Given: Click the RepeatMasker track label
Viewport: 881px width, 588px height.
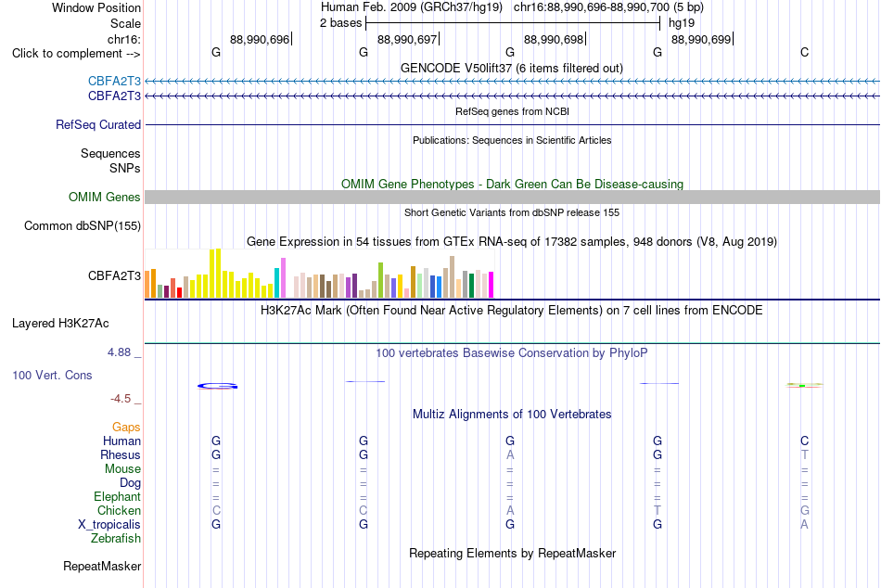Looking at the screenshot, I should tap(102, 566).
